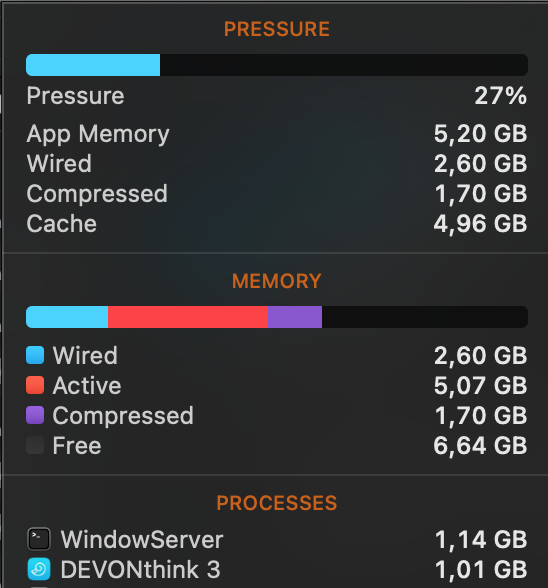Screen dimensions: 548x588
Task: Select the DEVONthink 3 process row
Action: 277,569
